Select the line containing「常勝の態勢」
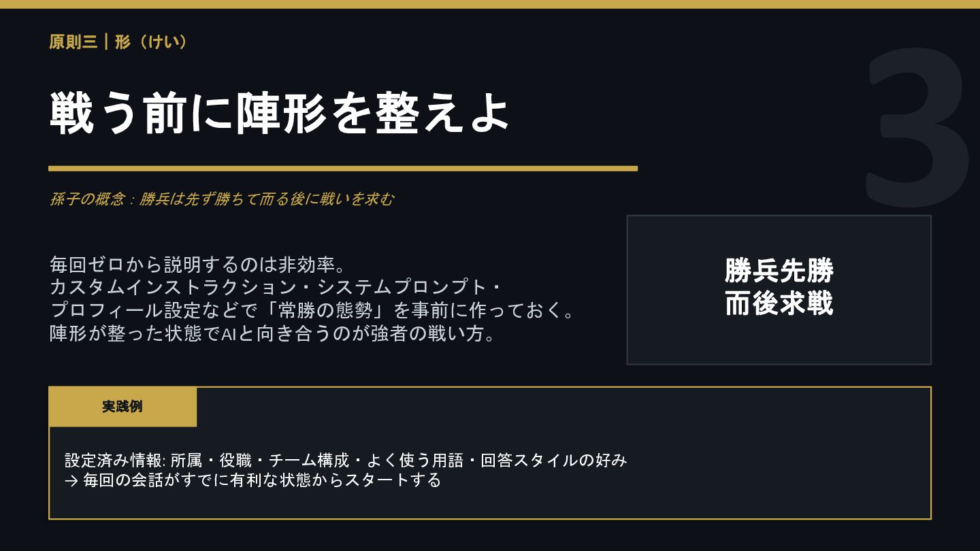Image resolution: width=980 pixels, height=551 pixels. point(312,311)
